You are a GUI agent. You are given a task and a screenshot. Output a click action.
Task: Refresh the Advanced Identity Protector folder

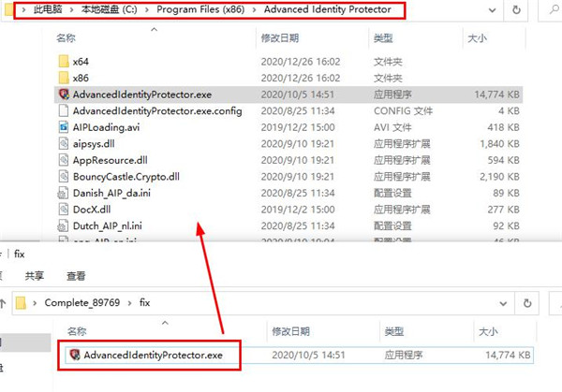516,9
